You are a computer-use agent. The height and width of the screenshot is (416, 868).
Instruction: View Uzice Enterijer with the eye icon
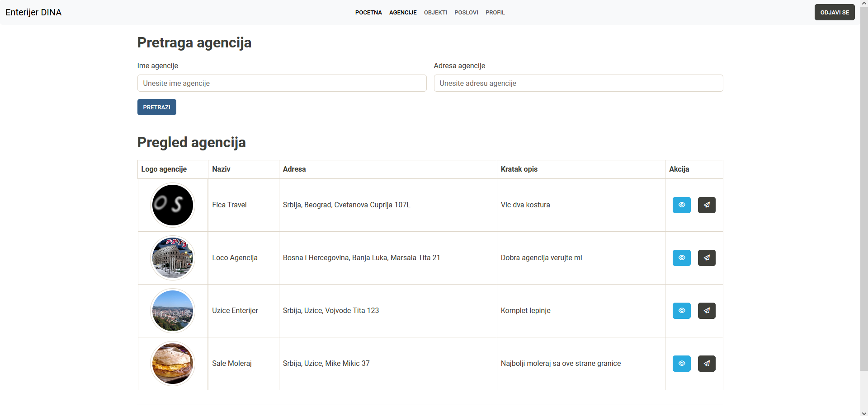coord(681,310)
